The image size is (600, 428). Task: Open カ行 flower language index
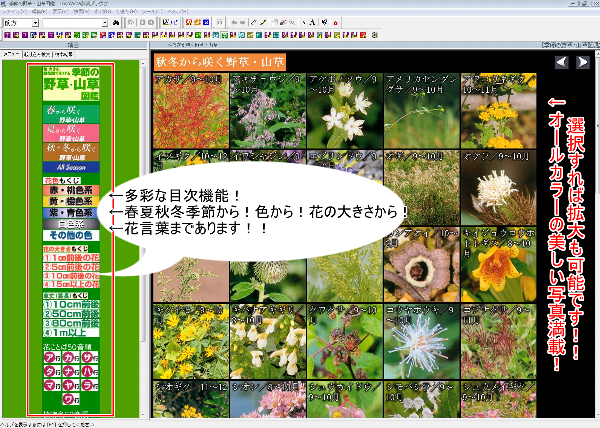pos(71,358)
